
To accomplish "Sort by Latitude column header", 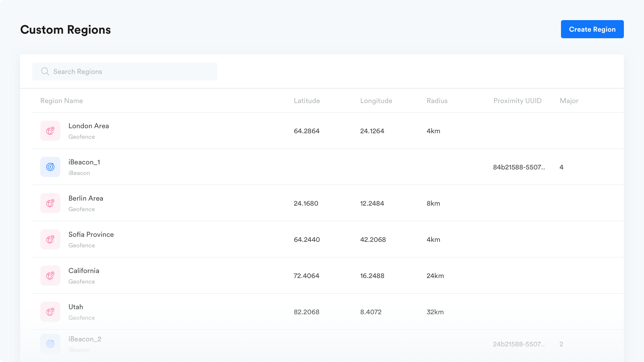I will click(x=307, y=101).
